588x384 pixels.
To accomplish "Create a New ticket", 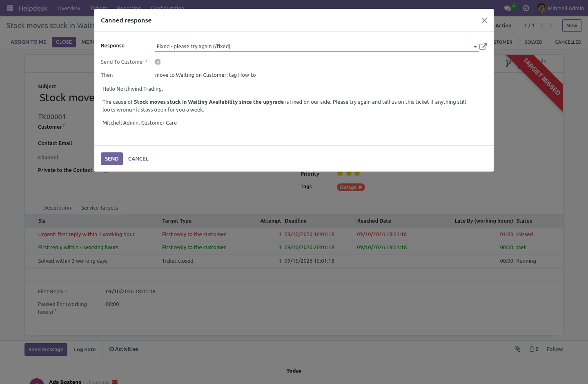I will [572, 26].
